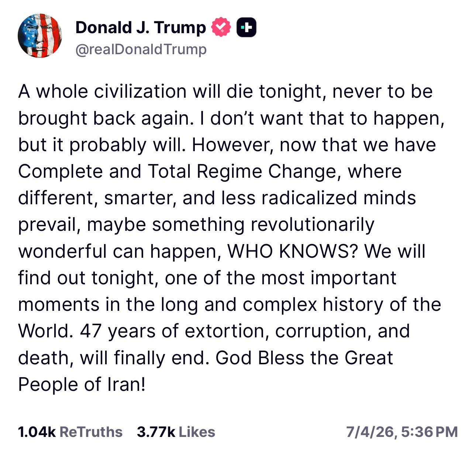Click the words "find out tonight"
The height and width of the screenshot is (462, 476).
[x=88, y=278]
